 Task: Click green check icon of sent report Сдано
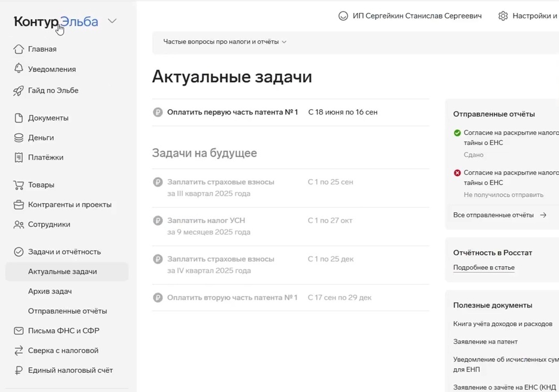(457, 133)
